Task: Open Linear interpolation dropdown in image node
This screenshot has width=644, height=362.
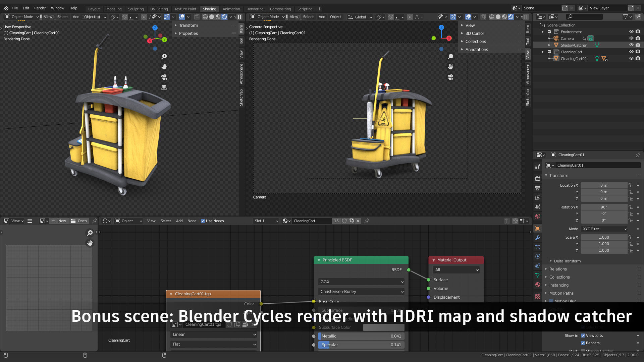Action: (214, 335)
